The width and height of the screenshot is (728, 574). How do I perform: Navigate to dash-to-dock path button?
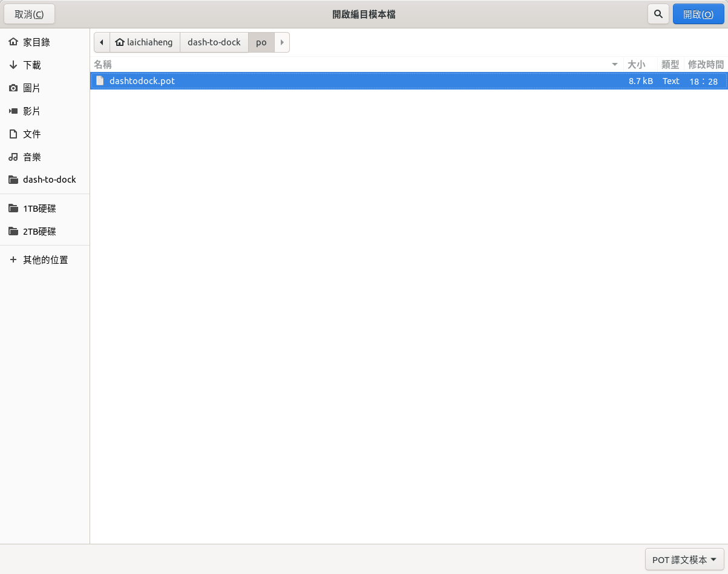pos(214,42)
